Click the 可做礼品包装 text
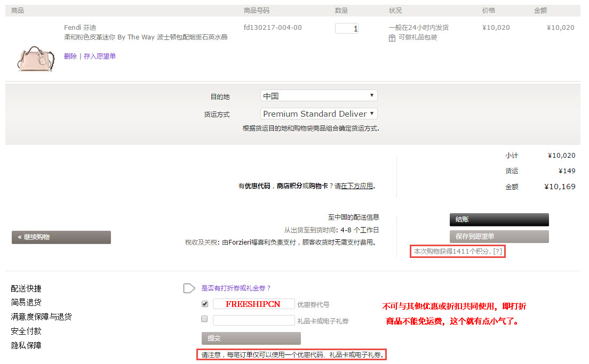 pos(418,37)
